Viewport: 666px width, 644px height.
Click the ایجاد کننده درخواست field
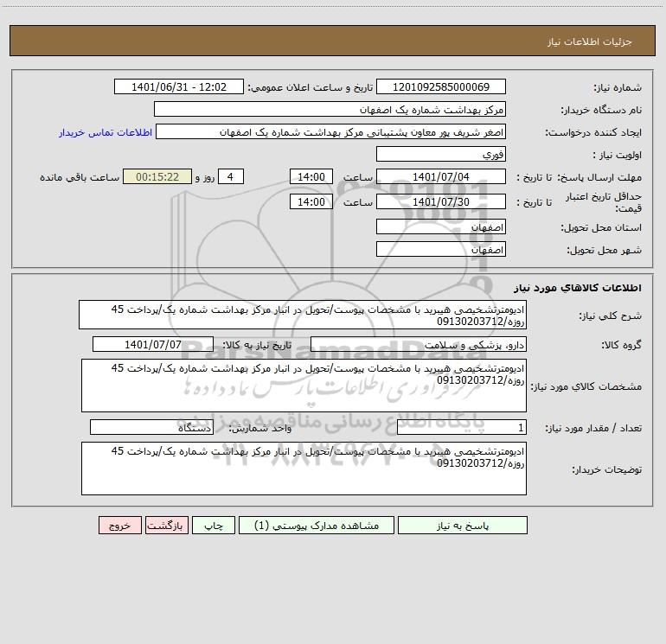coord(331,131)
